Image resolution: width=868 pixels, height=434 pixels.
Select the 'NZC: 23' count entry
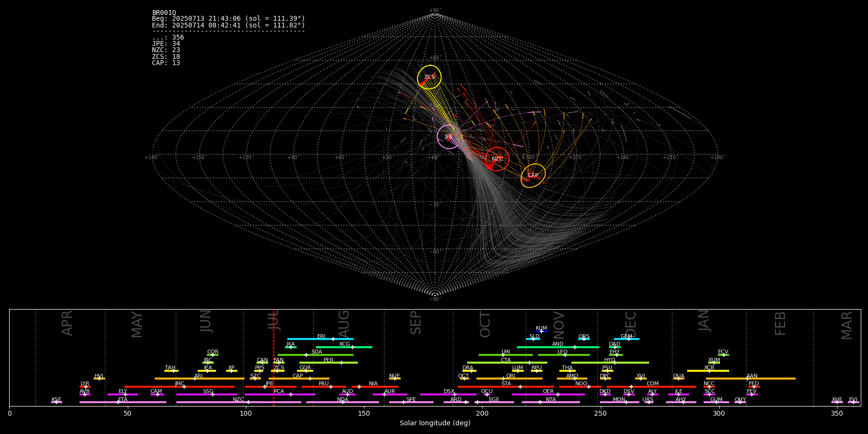click(166, 50)
